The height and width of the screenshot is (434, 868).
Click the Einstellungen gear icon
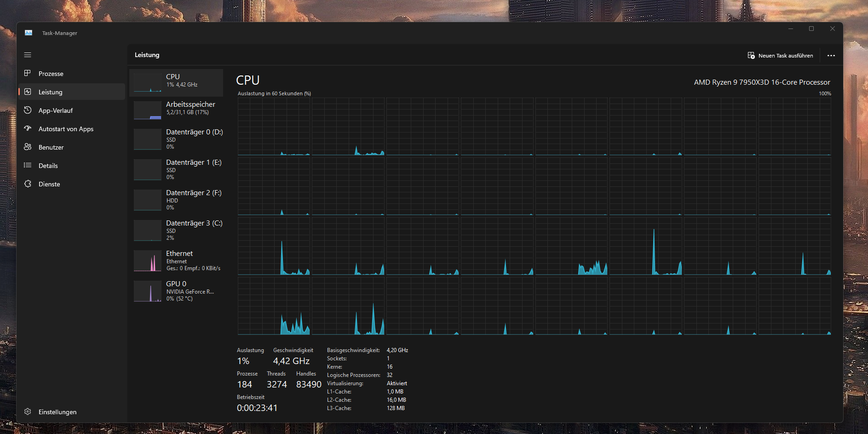pos(28,411)
